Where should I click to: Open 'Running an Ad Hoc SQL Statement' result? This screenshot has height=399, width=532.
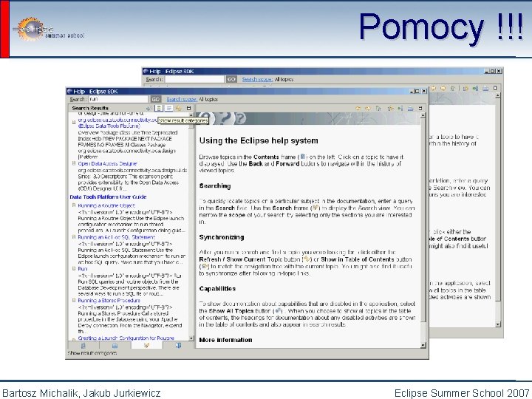pyautogui.click(x=117, y=237)
